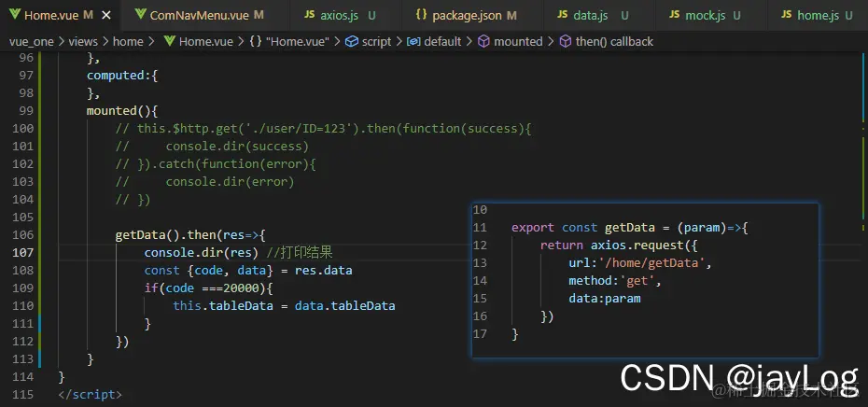Image resolution: width=868 pixels, height=407 pixels.
Task: Click the default symbol icon in breadcrumb
Action: [413, 41]
